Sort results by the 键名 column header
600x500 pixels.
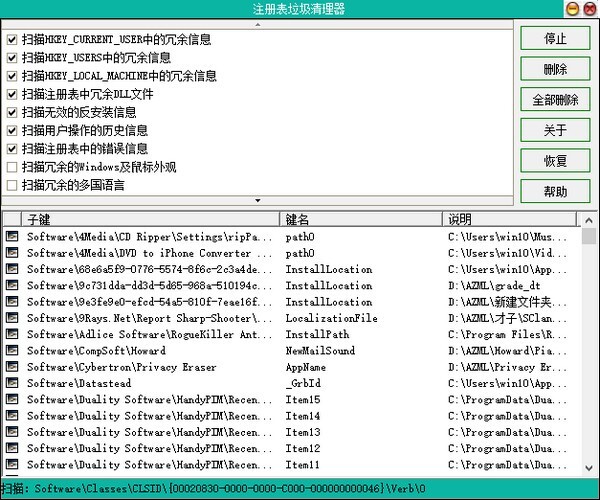361,219
